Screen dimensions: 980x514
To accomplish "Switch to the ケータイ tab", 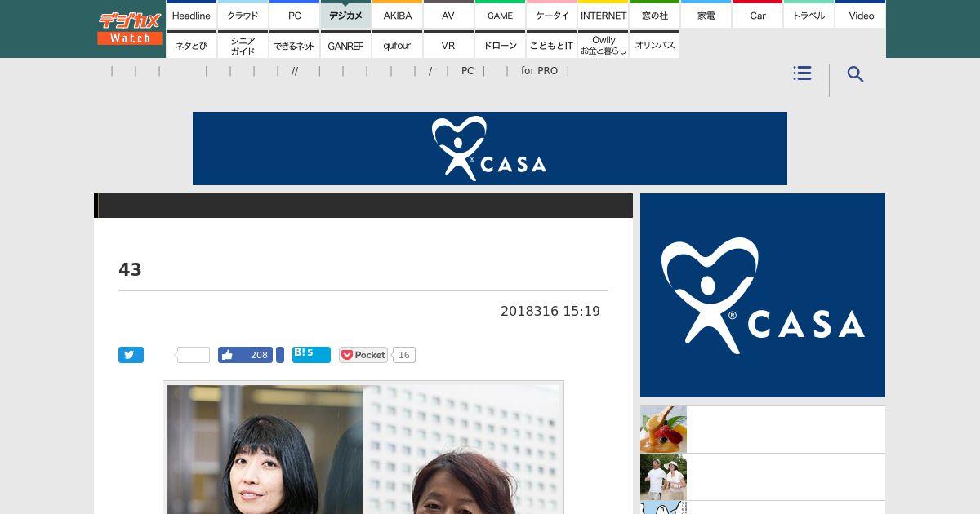I will point(551,15).
